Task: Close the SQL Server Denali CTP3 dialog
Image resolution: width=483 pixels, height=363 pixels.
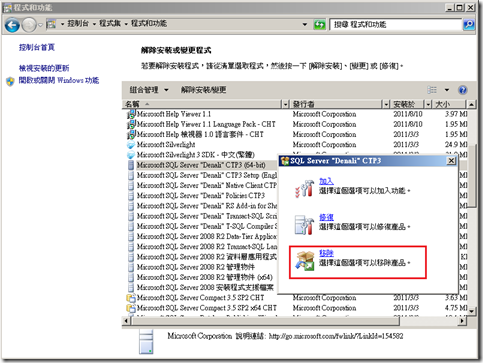Action: pyautogui.click(x=451, y=161)
